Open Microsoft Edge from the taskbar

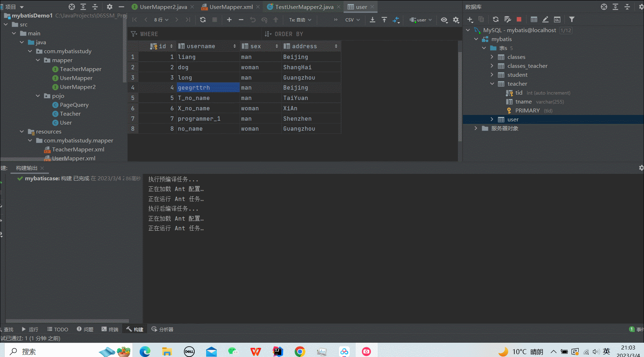pos(145,351)
